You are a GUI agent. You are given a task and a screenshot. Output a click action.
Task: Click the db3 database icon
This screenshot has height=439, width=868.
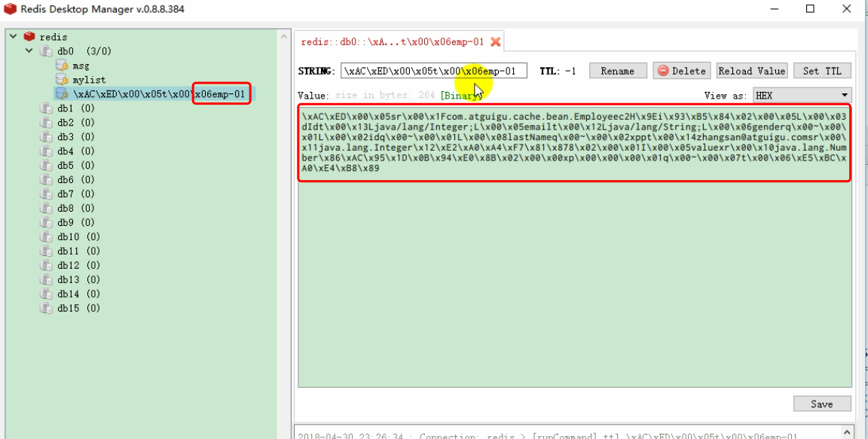47,137
